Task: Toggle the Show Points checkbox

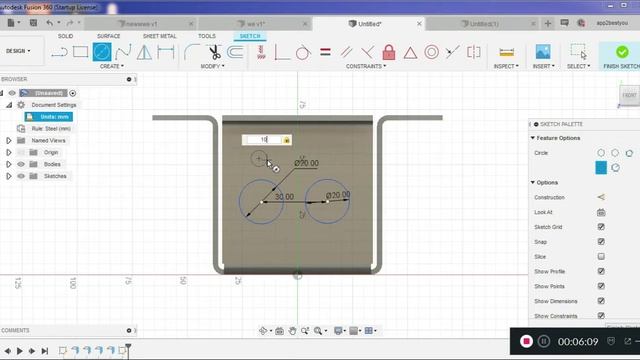Action: click(x=601, y=286)
